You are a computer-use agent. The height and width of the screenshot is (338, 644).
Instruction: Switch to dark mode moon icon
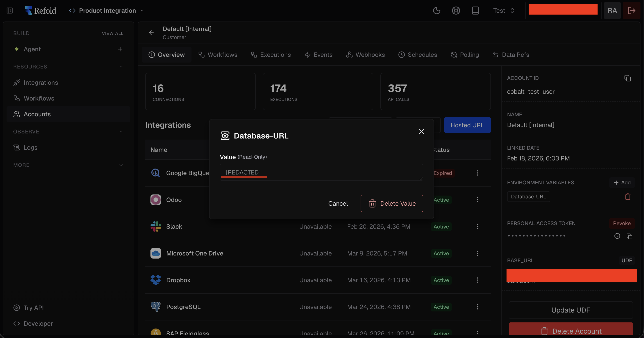[436, 11]
